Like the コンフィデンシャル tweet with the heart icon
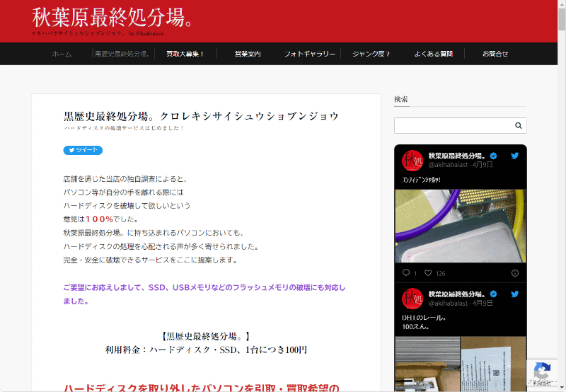This screenshot has width=566, height=392. pyautogui.click(x=428, y=273)
